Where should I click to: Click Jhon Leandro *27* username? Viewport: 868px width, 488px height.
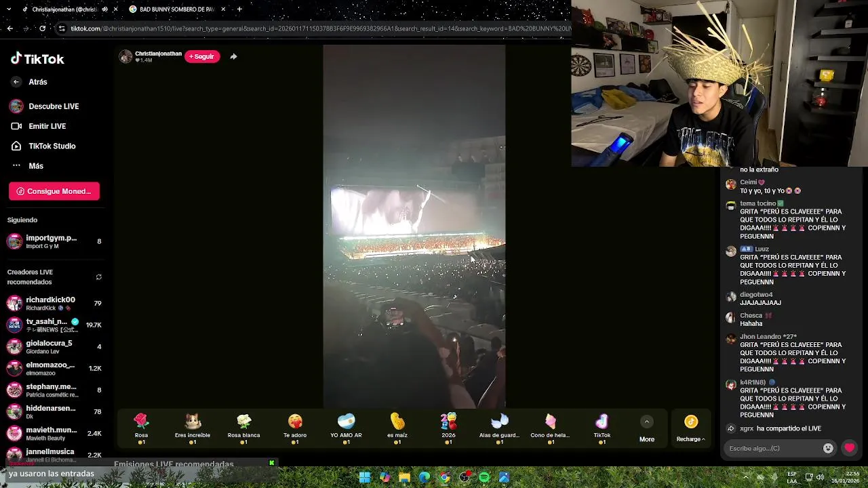(x=768, y=337)
